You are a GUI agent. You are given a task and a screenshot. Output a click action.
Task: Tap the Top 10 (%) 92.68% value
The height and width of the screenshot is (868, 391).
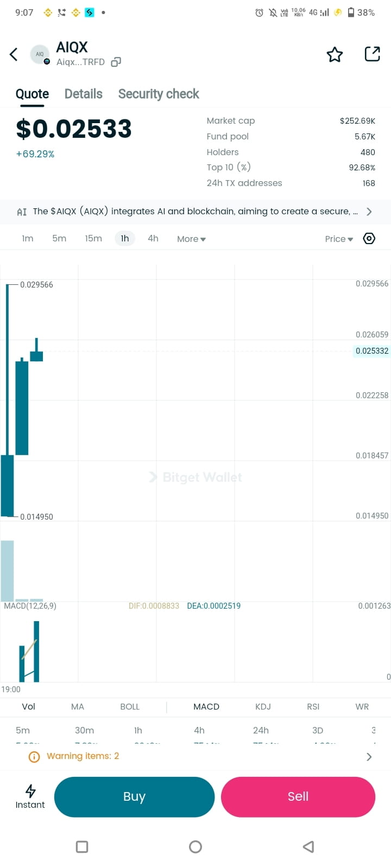point(362,168)
